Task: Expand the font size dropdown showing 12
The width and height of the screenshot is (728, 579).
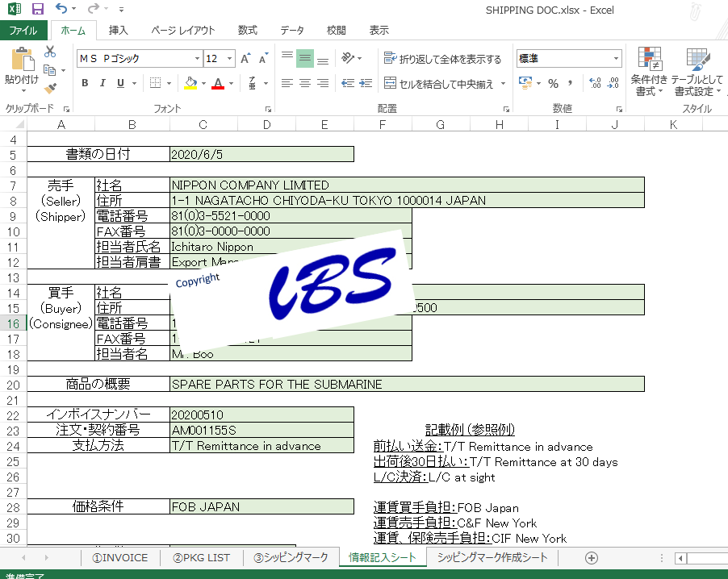Action: point(229,58)
